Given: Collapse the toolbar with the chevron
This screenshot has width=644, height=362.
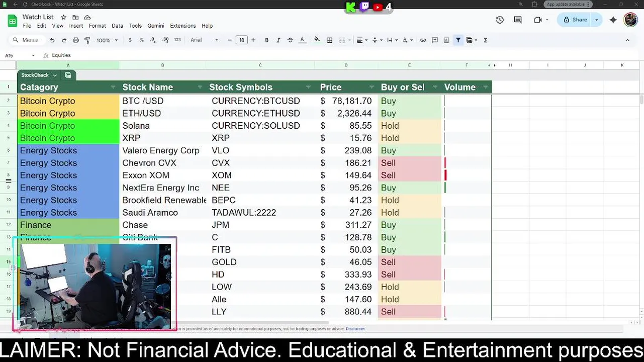Looking at the screenshot, I should pyautogui.click(x=627, y=40).
